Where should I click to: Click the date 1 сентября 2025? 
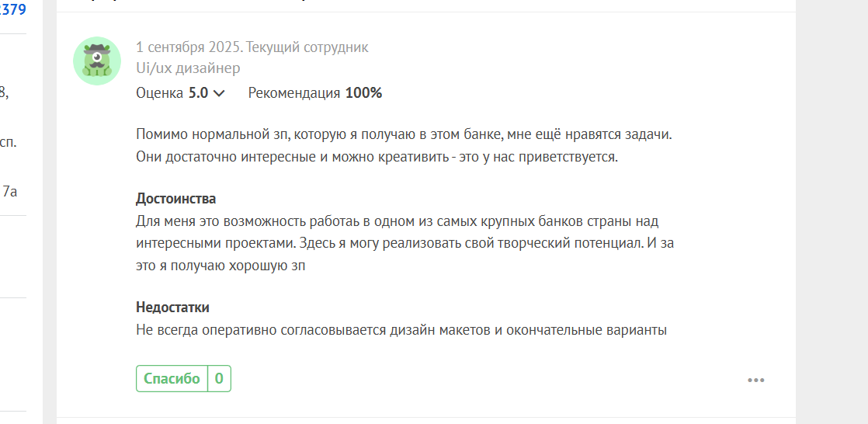[x=188, y=47]
